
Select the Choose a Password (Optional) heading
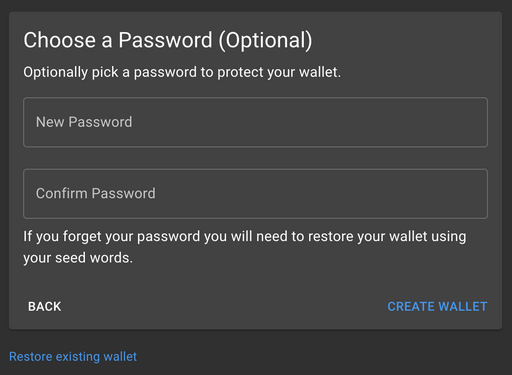(168, 40)
